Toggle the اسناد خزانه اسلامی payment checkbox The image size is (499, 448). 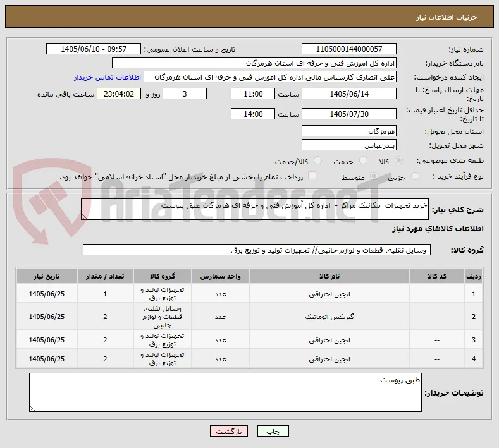coord(312,176)
